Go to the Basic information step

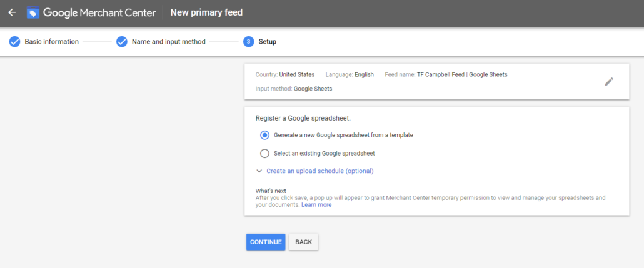point(51,42)
